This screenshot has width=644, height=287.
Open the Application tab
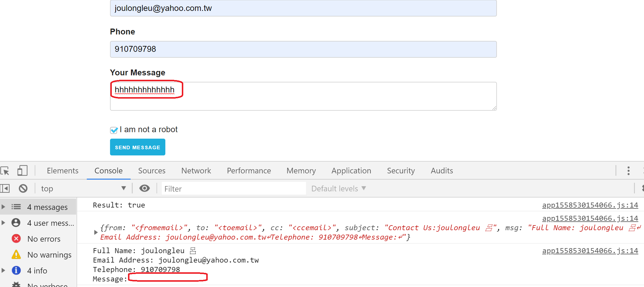tap(351, 171)
